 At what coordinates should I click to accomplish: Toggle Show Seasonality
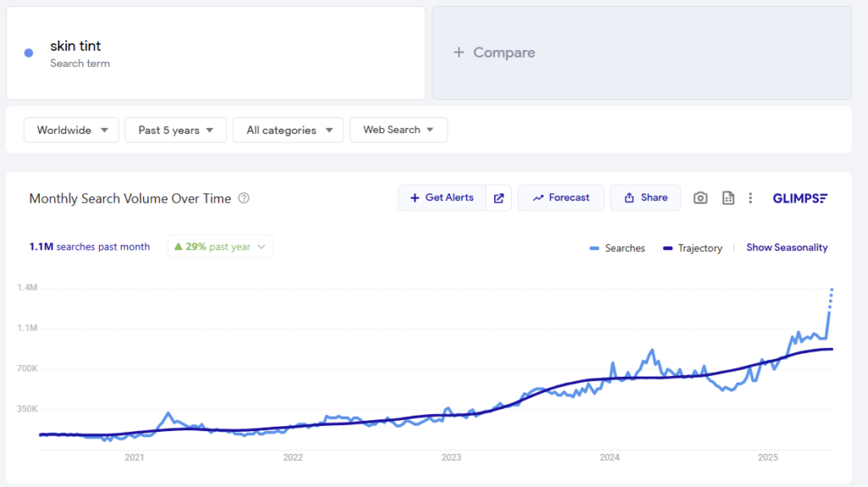pyautogui.click(x=787, y=248)
